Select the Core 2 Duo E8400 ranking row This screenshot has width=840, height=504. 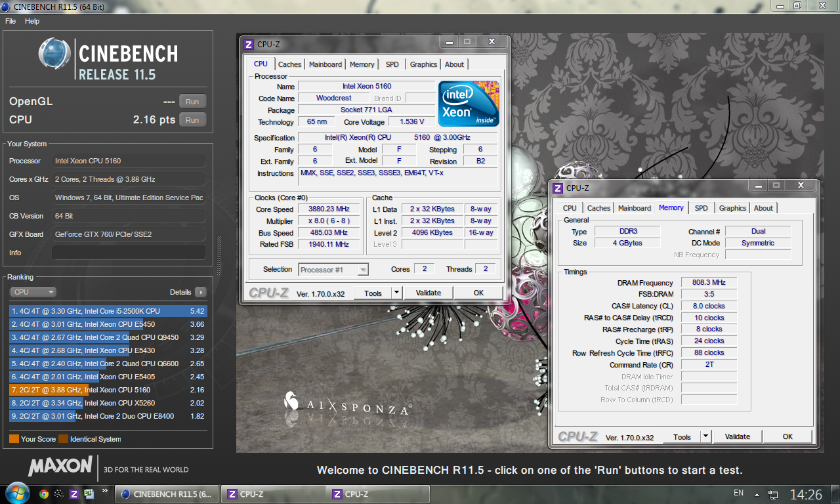pyautogui.click(x=108, y=416)
